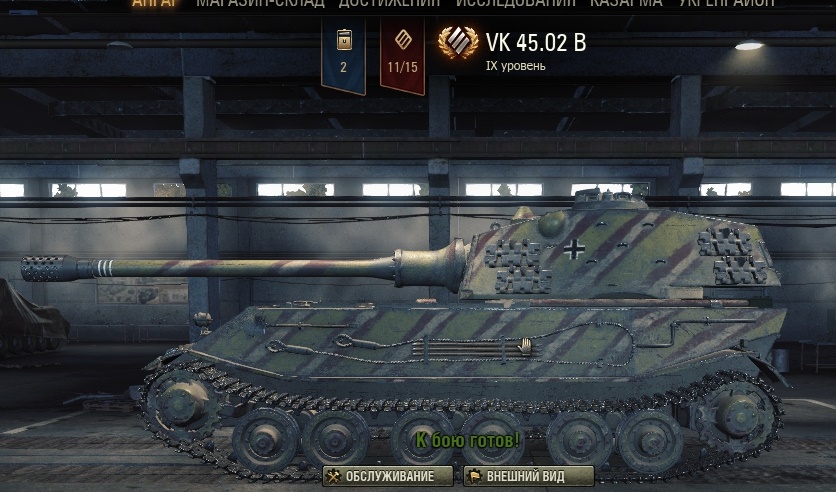The image size is (836, 492).
Task: Click the diamond stripes icon in the red banner
Action: pyautogui.click(x=403, y=39)
